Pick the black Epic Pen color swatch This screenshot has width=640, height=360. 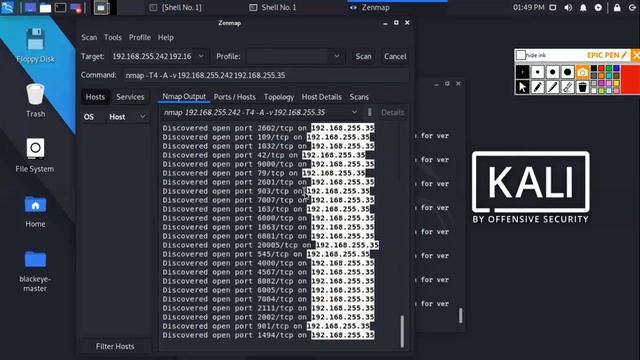[594, 68]
